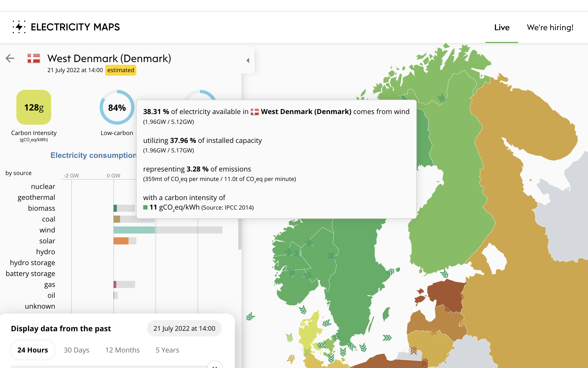The image size is (588, 368).
Task: Click the orange solar production bar
Action: coord(121,241)
